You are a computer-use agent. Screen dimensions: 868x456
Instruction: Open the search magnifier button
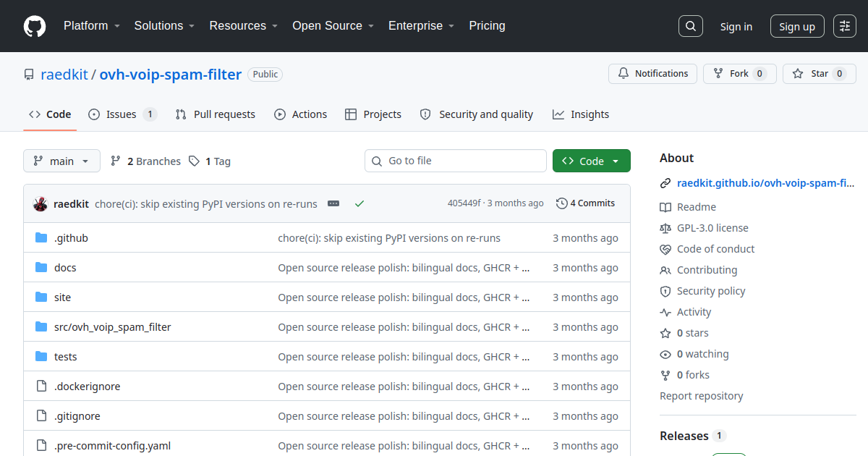pos(691,26)
